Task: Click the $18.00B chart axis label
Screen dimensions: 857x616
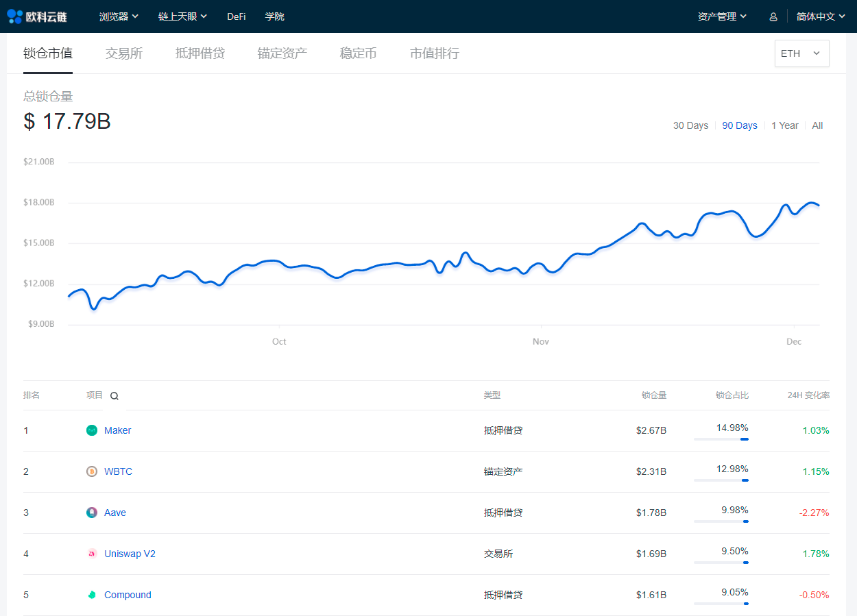Action: [x=38, y=203]
